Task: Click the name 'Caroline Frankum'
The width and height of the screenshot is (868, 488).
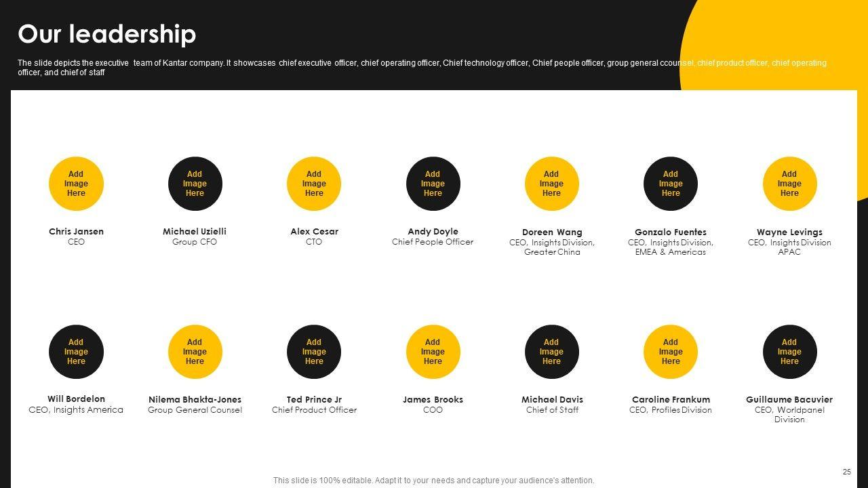Action: click(671, 399)
